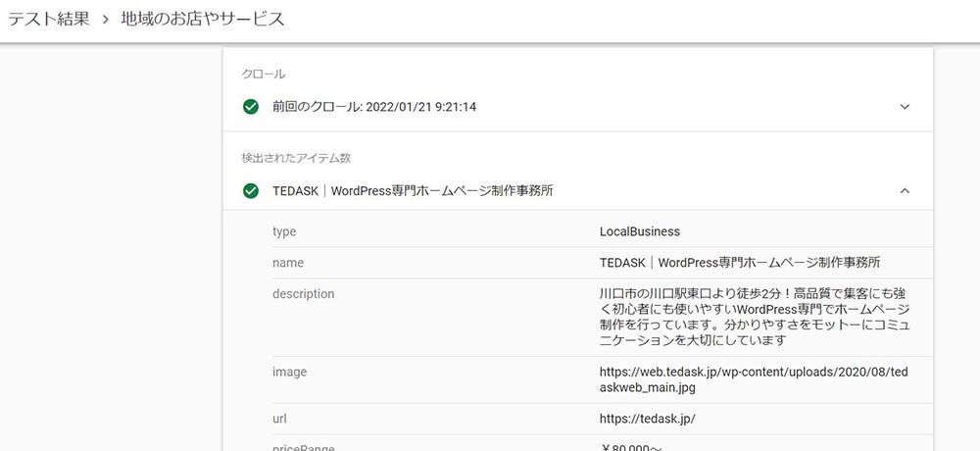Click the breadcrumb separator arrow
The width and height of the screenshot is (980, 451).
[x=106, y=20]
